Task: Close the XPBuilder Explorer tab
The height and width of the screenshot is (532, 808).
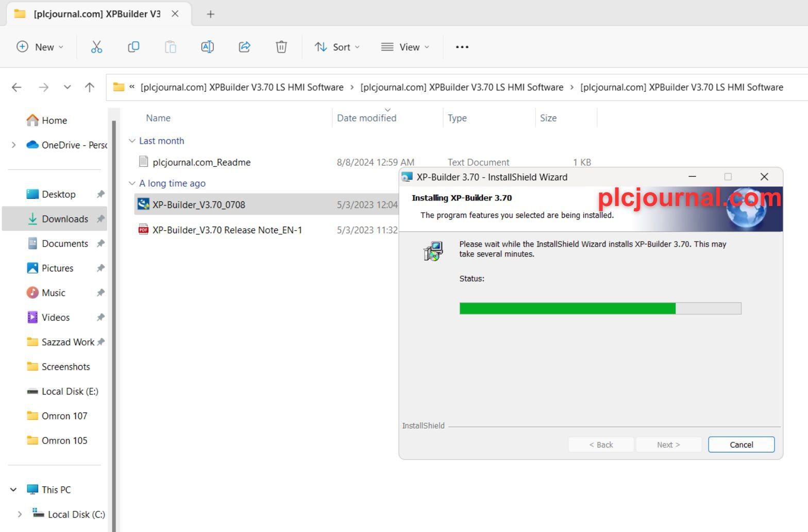Action: (x=175, y=14)
